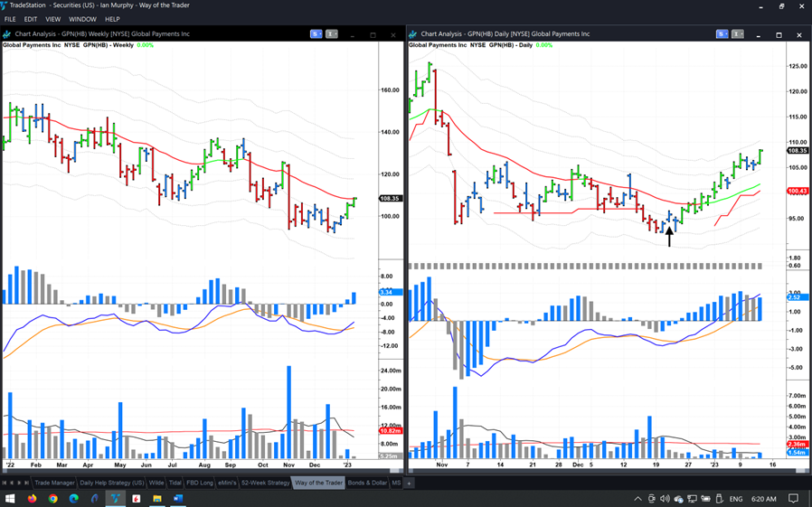The image size is (812, 507).
Task: Click the battery status tray icon
Action: tap(706, 499)
